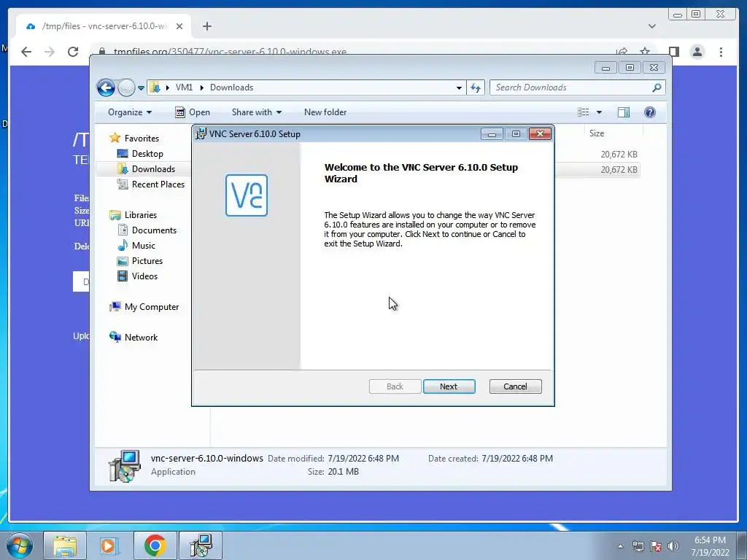Click the network tray icon
Screen dimensions: 747x560
tap(638, 547)
